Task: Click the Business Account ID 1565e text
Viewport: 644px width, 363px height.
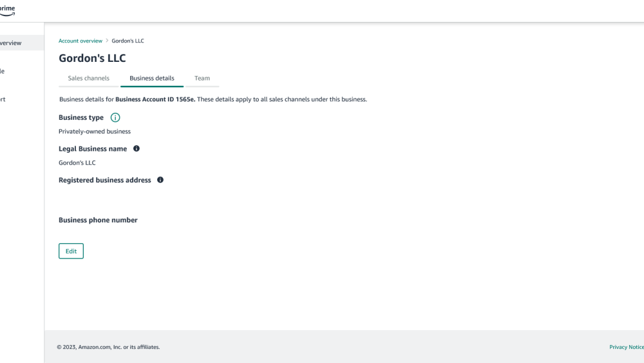Action: pos(155,99)
